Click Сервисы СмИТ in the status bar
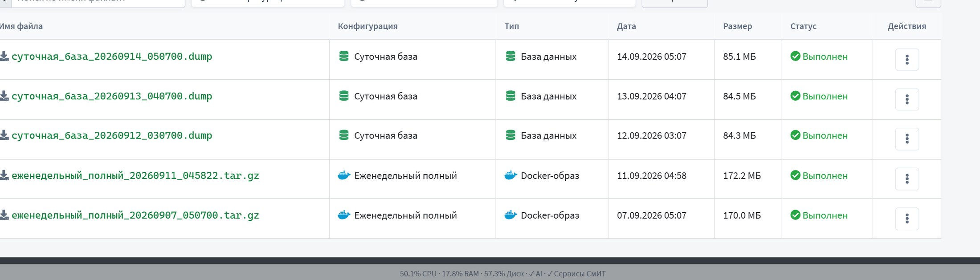This screenshot has width=980, height=280. 580,274
